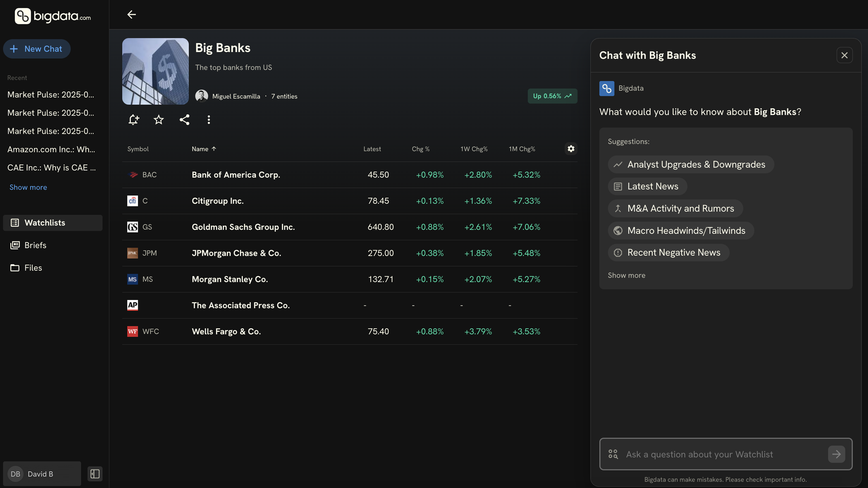Sort by 1W Chg% column header
Viewport: 868px width, 488px height.
[x=474, y=149]
